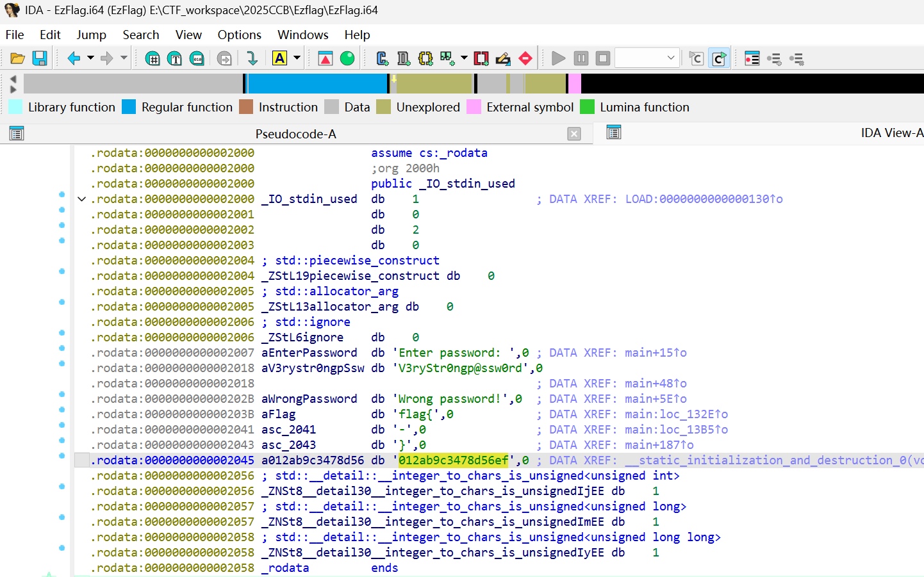Viewport: 924px width, 577px height.
Task: Click the open file folder icon
Action: click(17, 59)
